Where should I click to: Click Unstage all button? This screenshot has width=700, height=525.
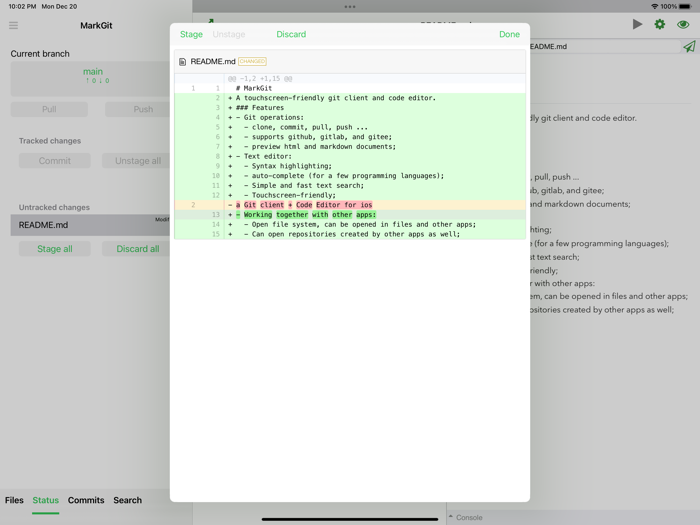(x=136, y=161)
